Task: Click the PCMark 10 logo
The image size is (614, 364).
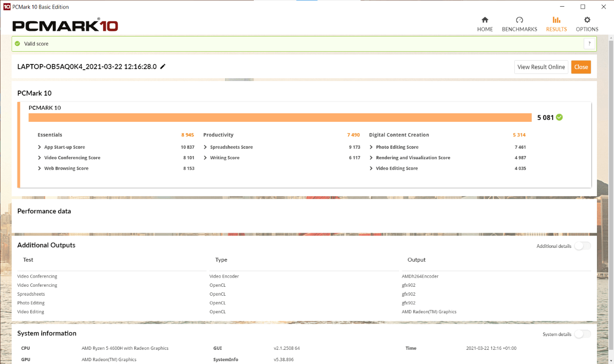Action: tap(65, 26)
